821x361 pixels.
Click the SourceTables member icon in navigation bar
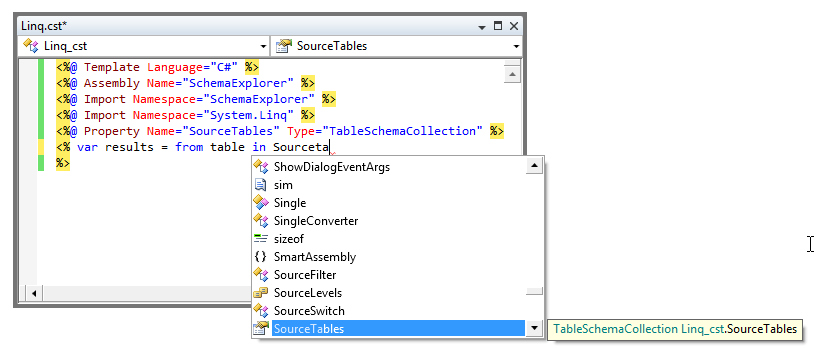point(283,46)
